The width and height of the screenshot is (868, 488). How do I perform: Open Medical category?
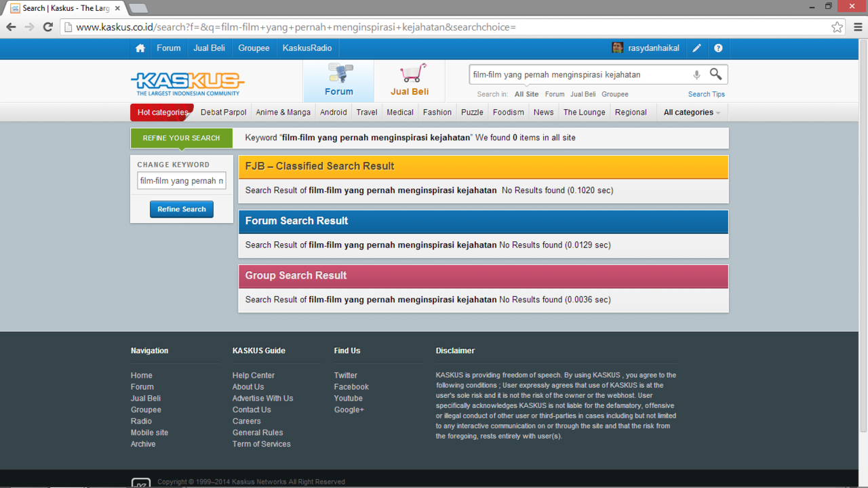400,113
